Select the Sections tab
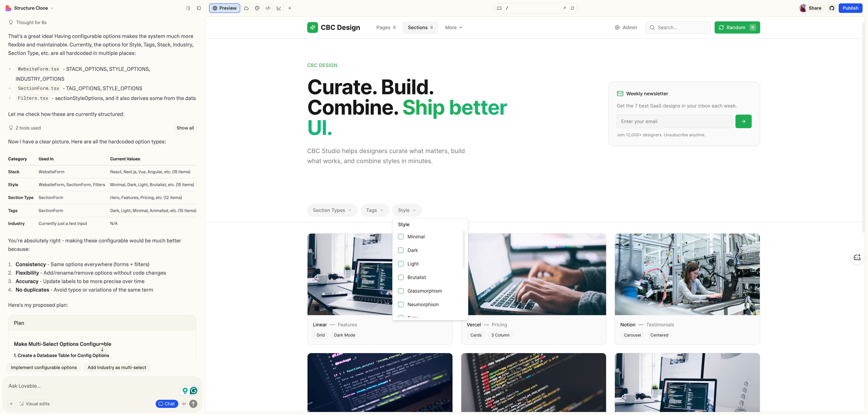The width and height of the screenshot is (868, 415). pos(420,28)
